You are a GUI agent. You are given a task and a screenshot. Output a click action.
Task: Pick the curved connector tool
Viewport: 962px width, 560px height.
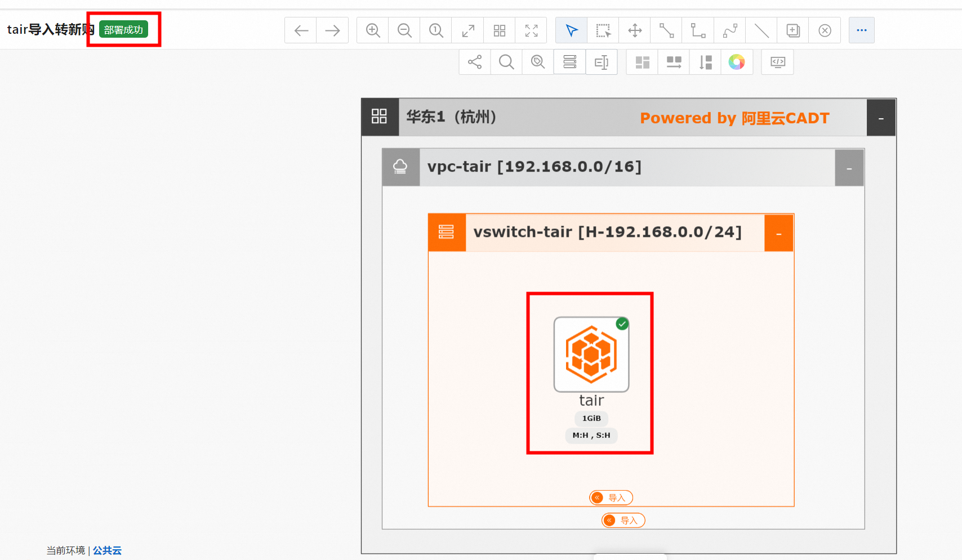tap(730, 30)
